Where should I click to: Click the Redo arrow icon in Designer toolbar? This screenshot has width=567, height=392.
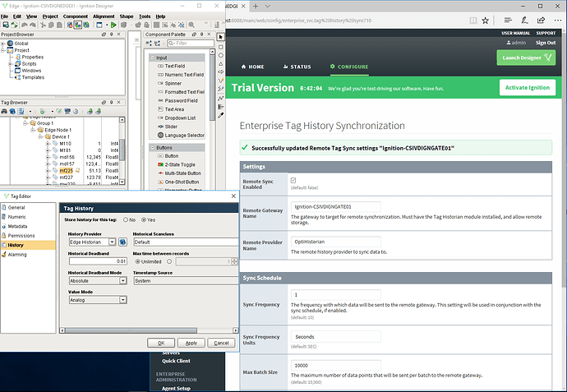click(x=33, y=25)
